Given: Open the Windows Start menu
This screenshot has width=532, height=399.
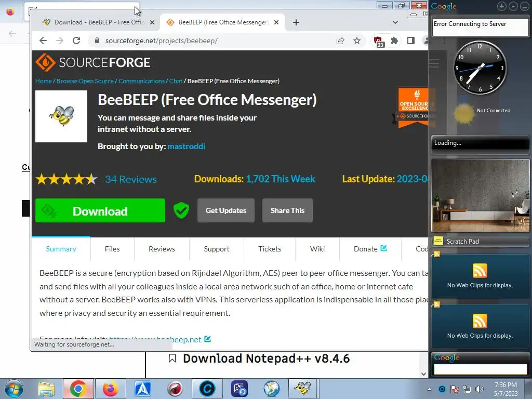Looking at the screenshot, I should click(x=14, y=389).
